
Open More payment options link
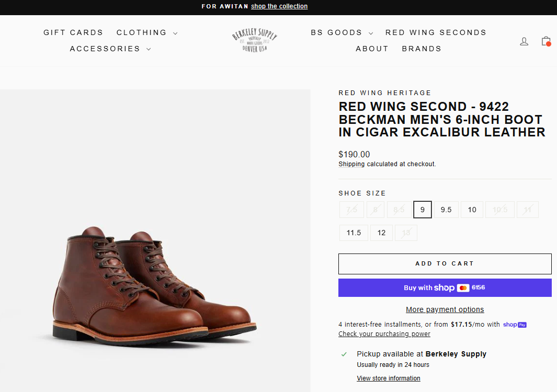click(x=445, y=309)
